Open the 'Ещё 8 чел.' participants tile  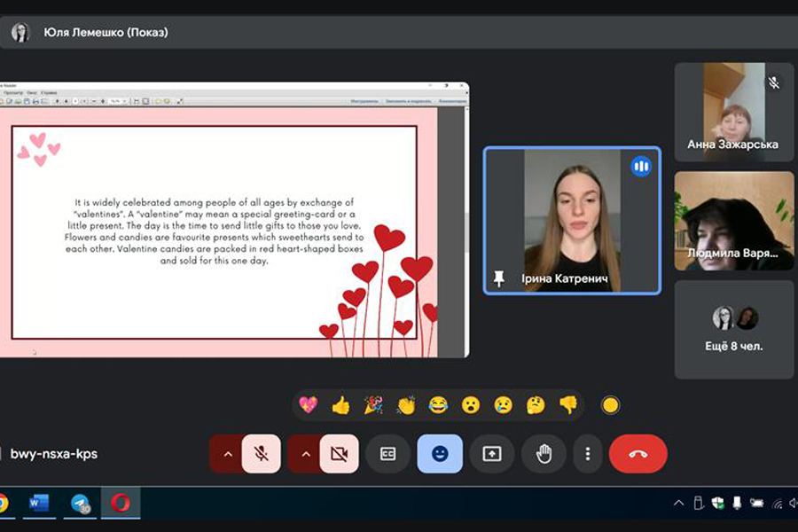[x=733, y=329]
